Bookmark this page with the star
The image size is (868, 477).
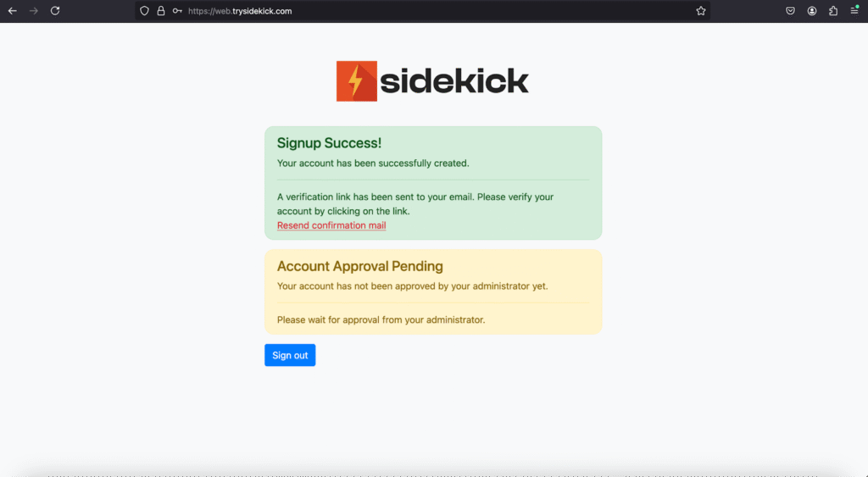click(x=701, y=11)
